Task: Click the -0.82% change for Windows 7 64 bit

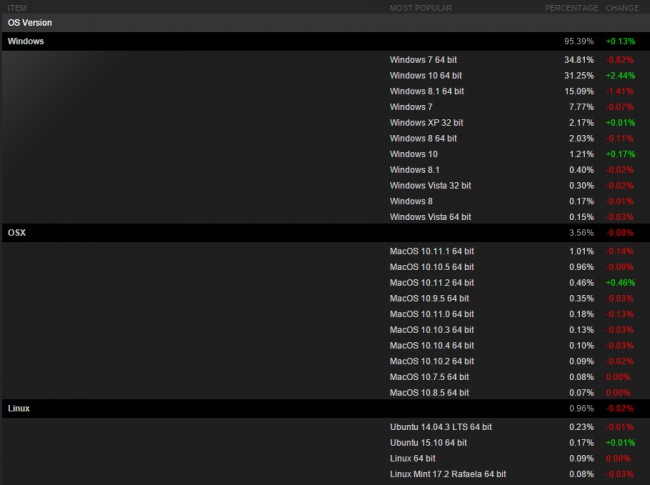Action: [x=620, y=60]
